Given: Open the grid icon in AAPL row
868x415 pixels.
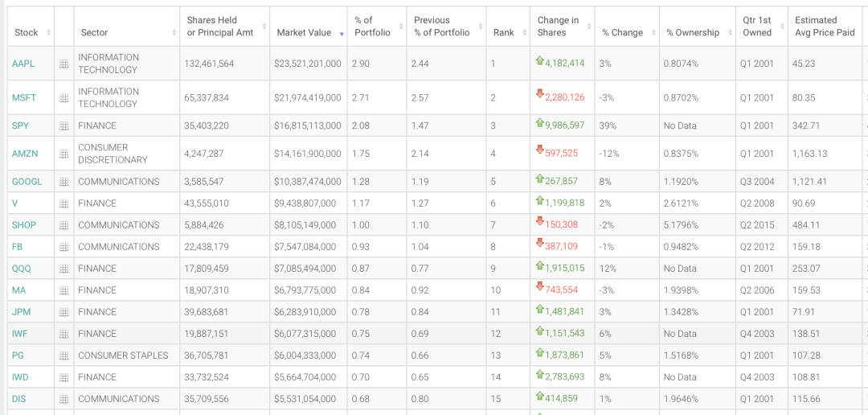Looking at the screenshot, I should tap(64, 64).
